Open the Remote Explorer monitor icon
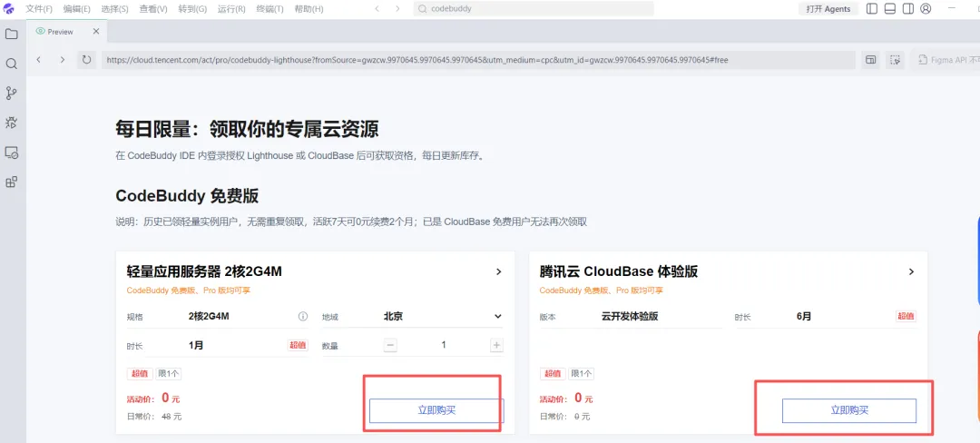The width and height of the screenshot is (980, 443). [11, 153]
